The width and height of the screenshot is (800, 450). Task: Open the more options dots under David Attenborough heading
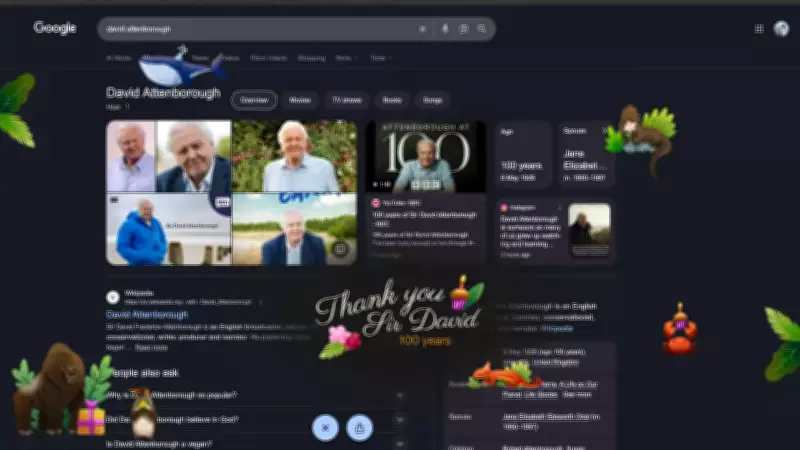click(127, 107)
